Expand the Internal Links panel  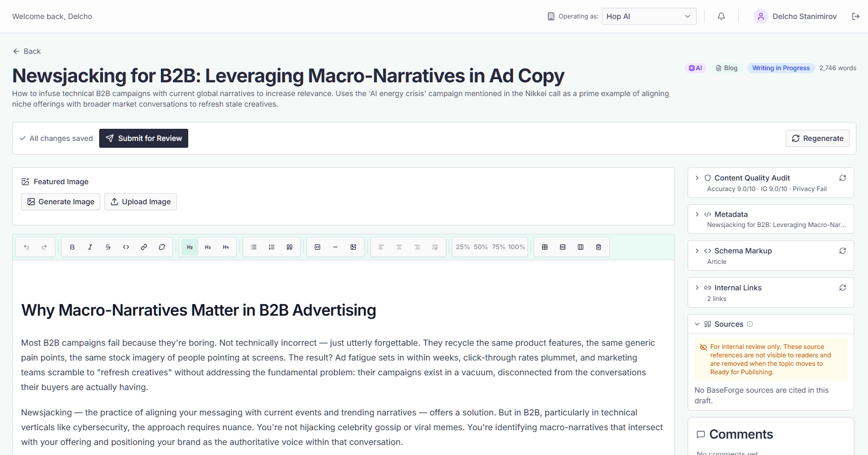(697, 288)
